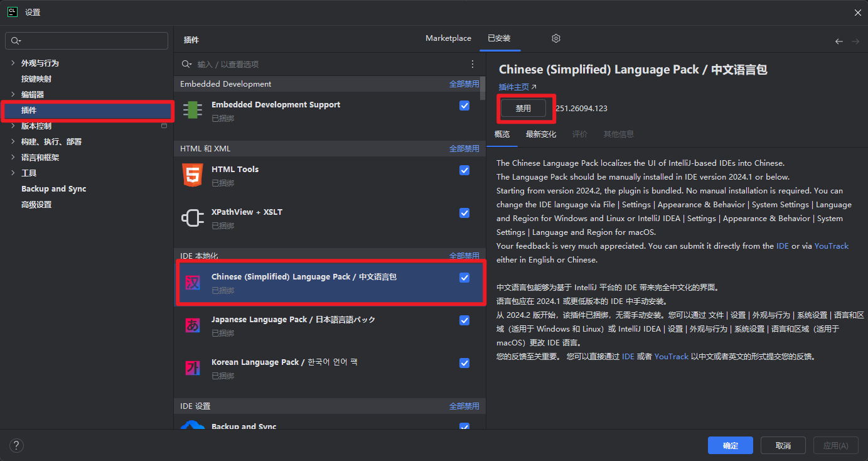The height and width of the screenshot is (461, 868).
Task: Open the 其他信息 tab
Action: click(619, 134)
